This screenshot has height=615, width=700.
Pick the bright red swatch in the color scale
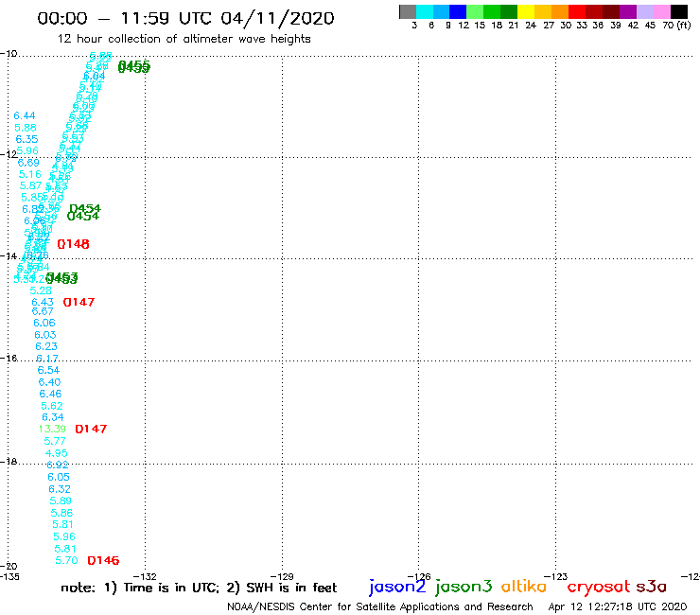[x=577, y=11]
